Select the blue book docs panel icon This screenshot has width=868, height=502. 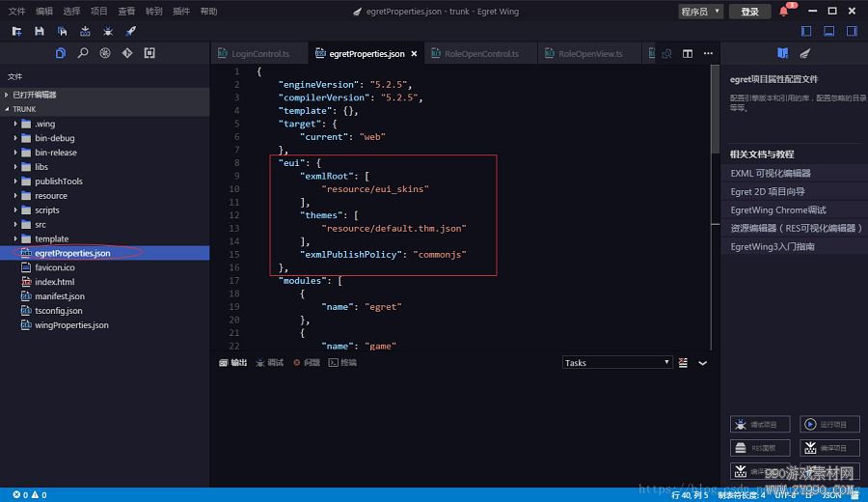point(782,53)
